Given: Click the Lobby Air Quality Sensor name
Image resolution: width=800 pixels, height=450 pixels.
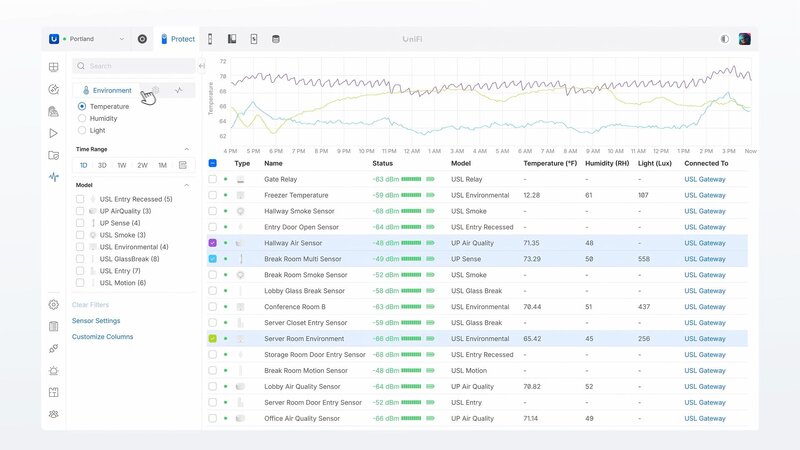Looking at the screenshot, I should [302, 386].
